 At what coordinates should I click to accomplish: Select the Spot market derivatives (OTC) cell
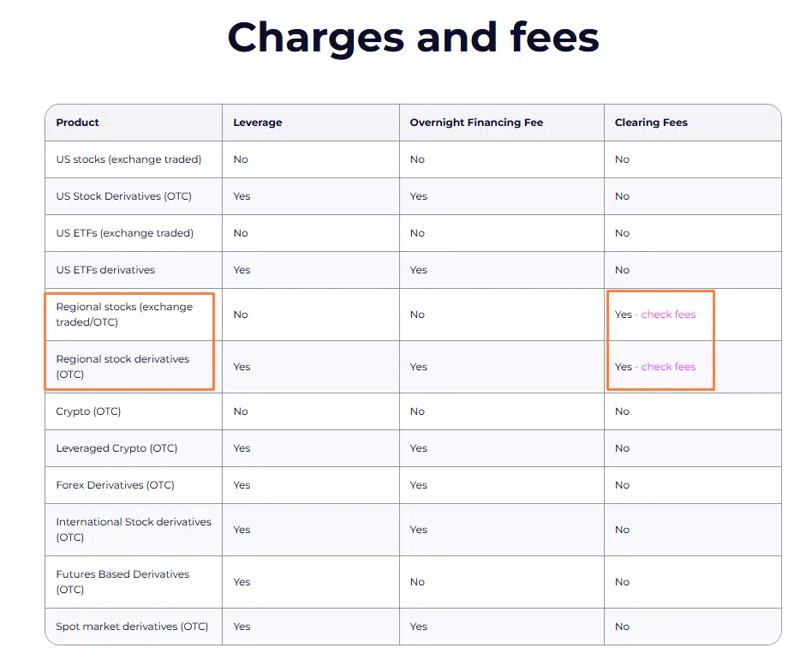(132, 627)
